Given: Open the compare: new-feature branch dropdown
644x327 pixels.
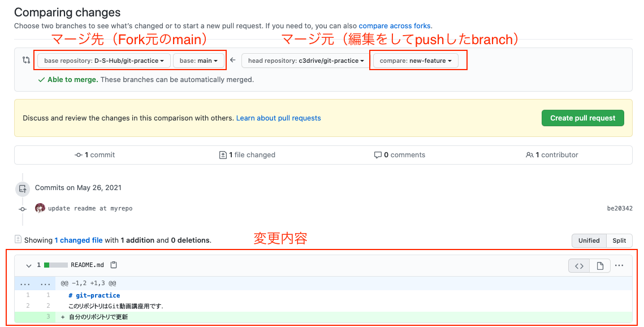Looking at the screenshot, I should pos(416,61).
